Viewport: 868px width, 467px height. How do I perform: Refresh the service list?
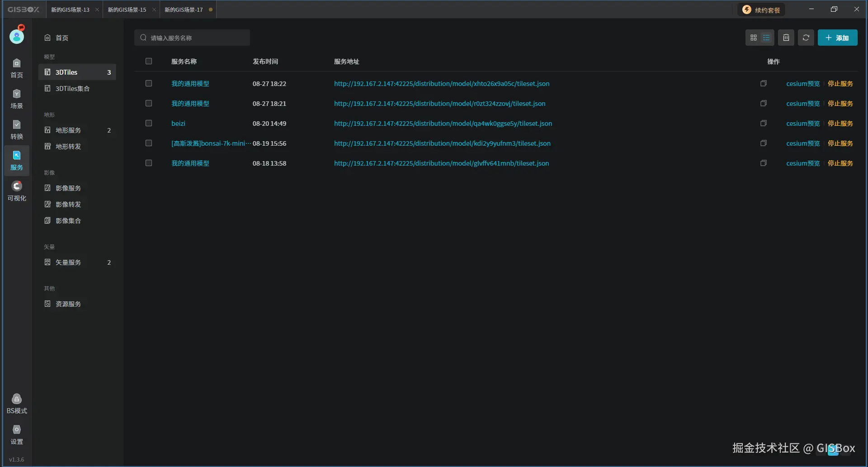tap(806, 38)
